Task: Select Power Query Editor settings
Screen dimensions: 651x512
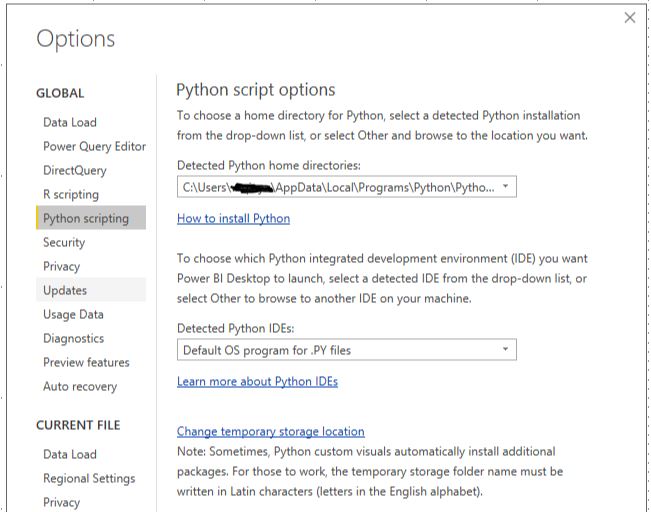Action: pos(94,147)
